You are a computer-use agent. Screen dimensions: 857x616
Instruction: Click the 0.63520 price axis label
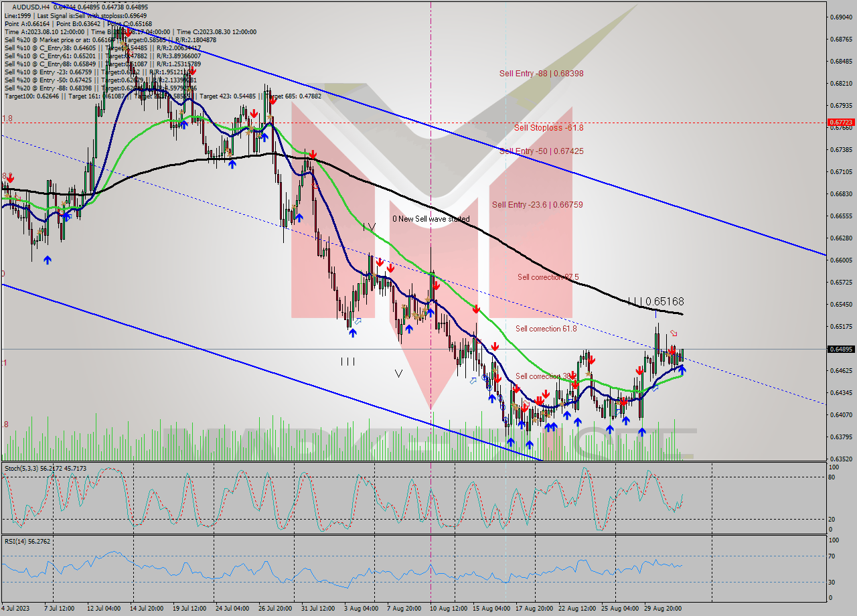click(840, 459)
